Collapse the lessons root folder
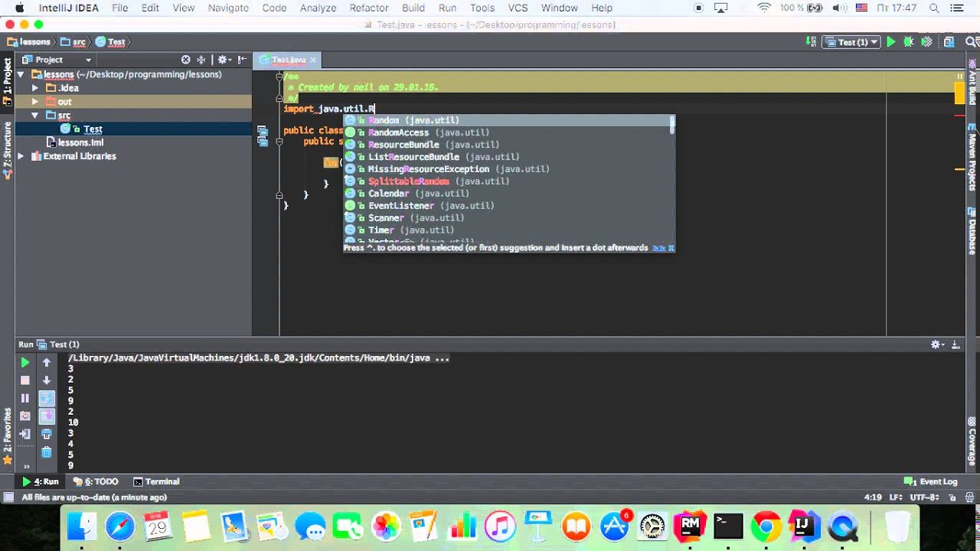Image resolution: width=980 pixels, height=551 pixels. pyautogui.click(x=21, y=75)
